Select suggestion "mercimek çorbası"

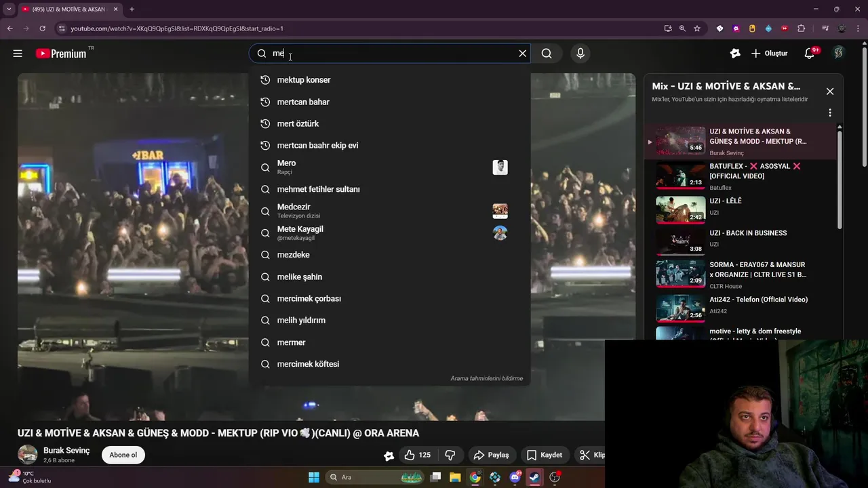pos(389,298)
